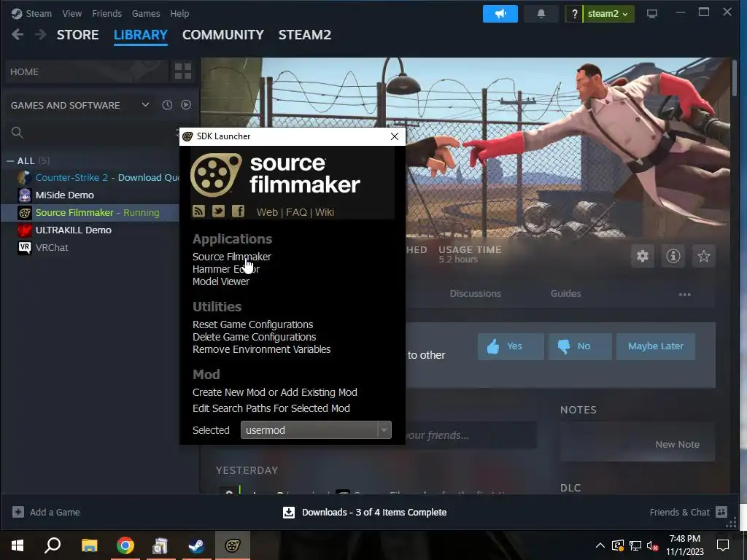Image resolution: width=747 pixels, height=560 pixels.
Task: Go forward with the Steam forward arrow
Action: 41,35
